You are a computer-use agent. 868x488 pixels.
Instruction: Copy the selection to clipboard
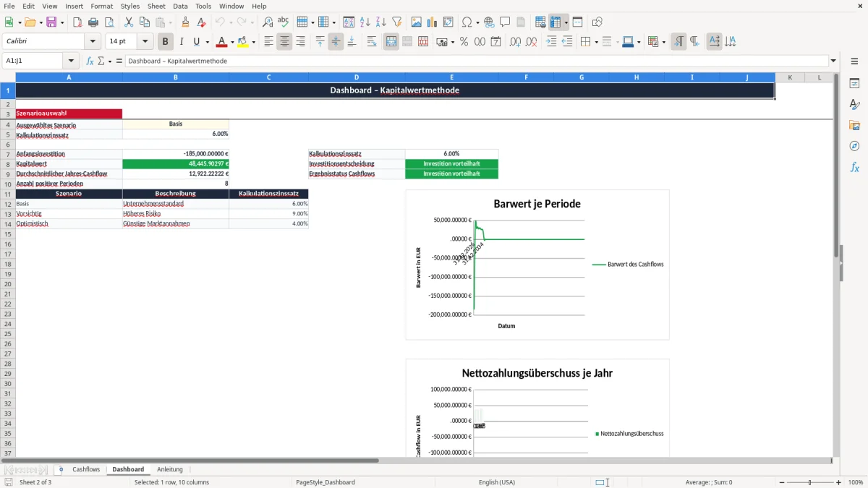145,22
